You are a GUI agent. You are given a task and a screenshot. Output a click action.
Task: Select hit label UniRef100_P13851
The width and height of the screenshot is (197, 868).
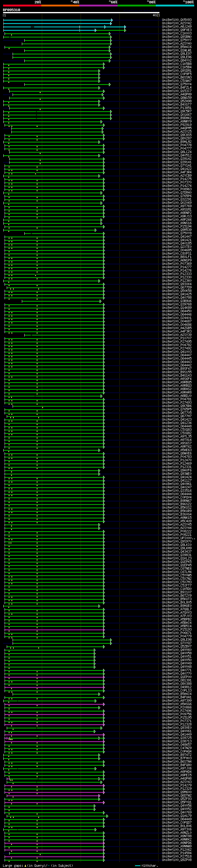tap(177, 108)
